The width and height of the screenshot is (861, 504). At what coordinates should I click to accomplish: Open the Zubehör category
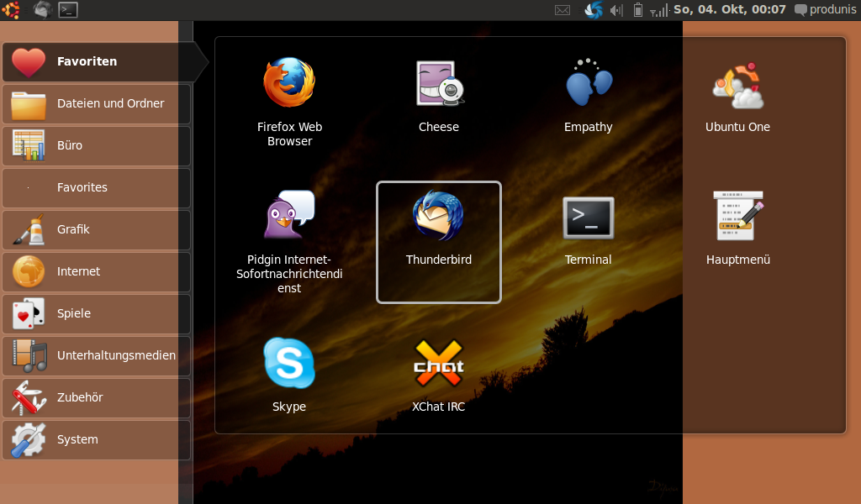click(97, 397)
